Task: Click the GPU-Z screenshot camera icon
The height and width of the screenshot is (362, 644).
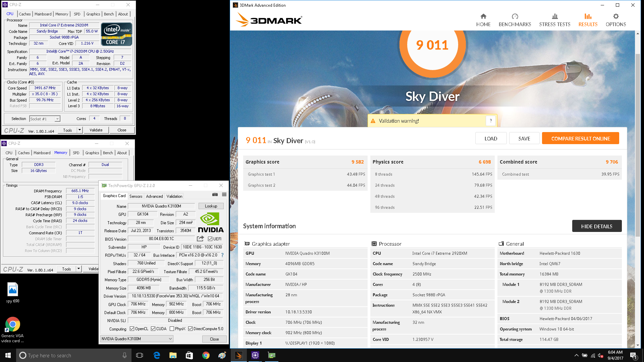Action: coord(215,194)
